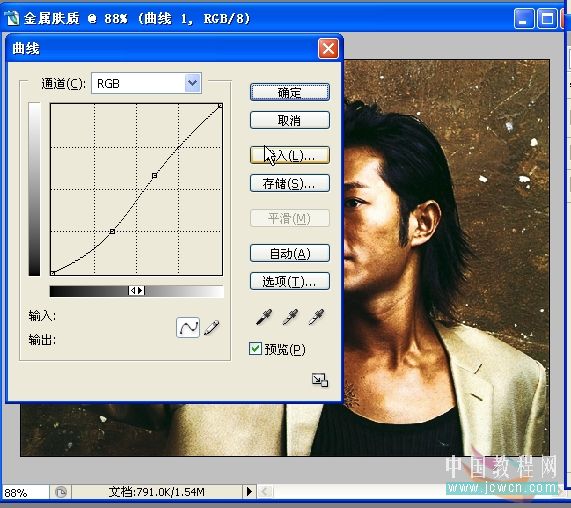Click the 自动(A) auto button
Viewport: 571px width, 508px height.
tap(290, 253)
